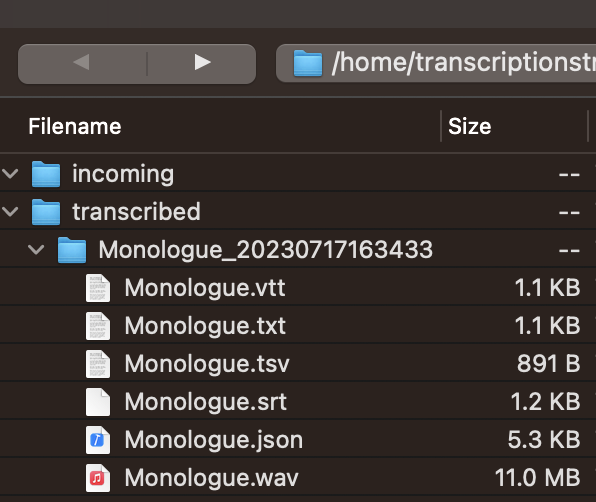This screenshot has width=596, height=502.
Task: Click the incoming folder icon
Action: click(46, 174)
